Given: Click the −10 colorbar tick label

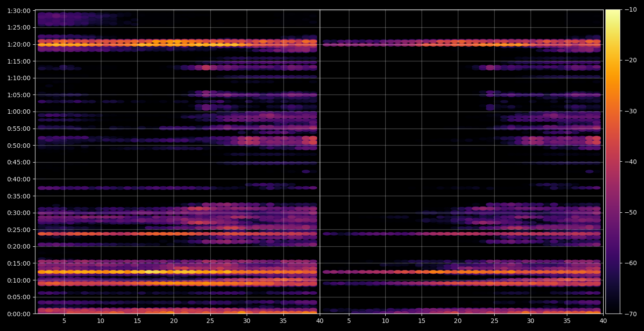Looking at the screenshot, I should click(x=630, y=10).
